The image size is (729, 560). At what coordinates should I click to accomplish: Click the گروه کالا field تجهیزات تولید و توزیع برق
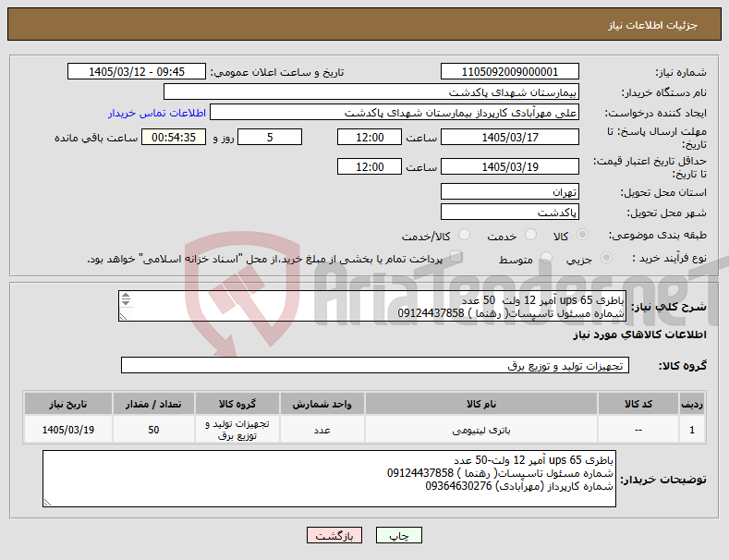375,366
